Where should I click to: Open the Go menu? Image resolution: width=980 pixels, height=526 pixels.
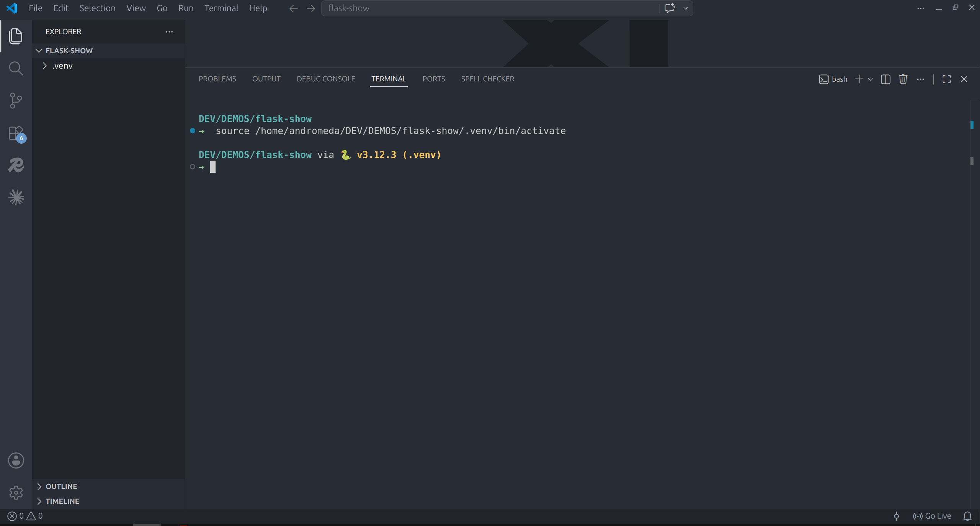pyautogui.click(x=162, y=8)
